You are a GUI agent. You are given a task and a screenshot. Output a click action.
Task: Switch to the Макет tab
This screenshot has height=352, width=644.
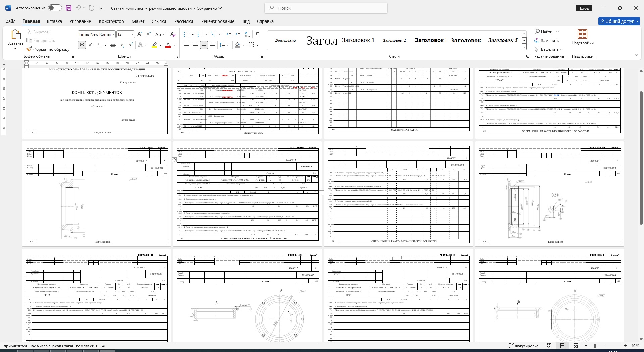pyautogui.click(x=138, y=21)
